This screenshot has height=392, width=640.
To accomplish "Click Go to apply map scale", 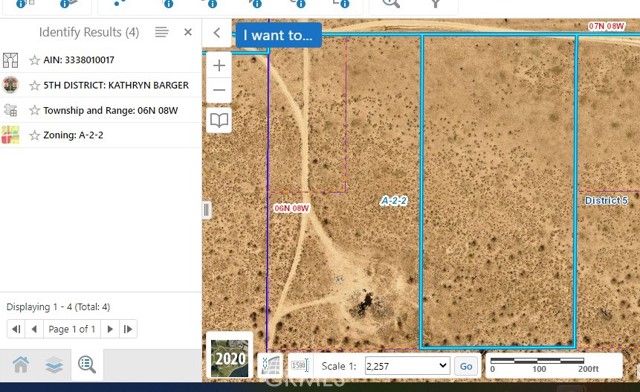I will pyautogui.click(x=466, y=366).
